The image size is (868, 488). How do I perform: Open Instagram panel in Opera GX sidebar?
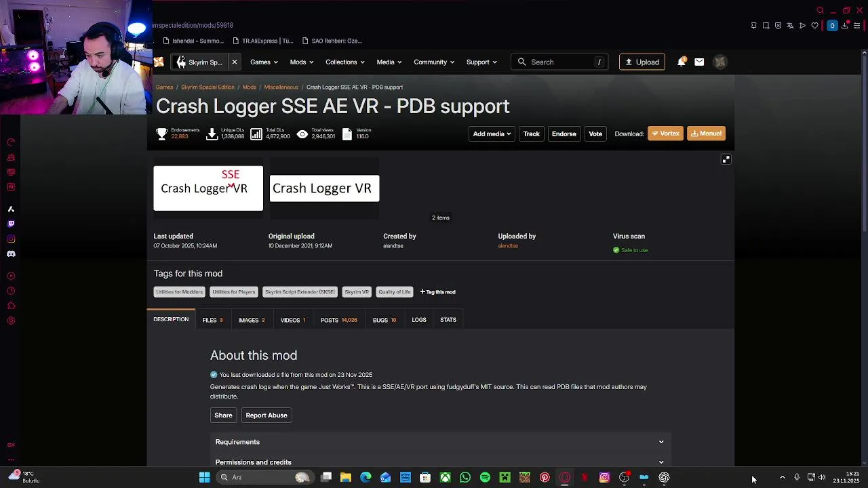pyautogui.click(x=11, y=239)
